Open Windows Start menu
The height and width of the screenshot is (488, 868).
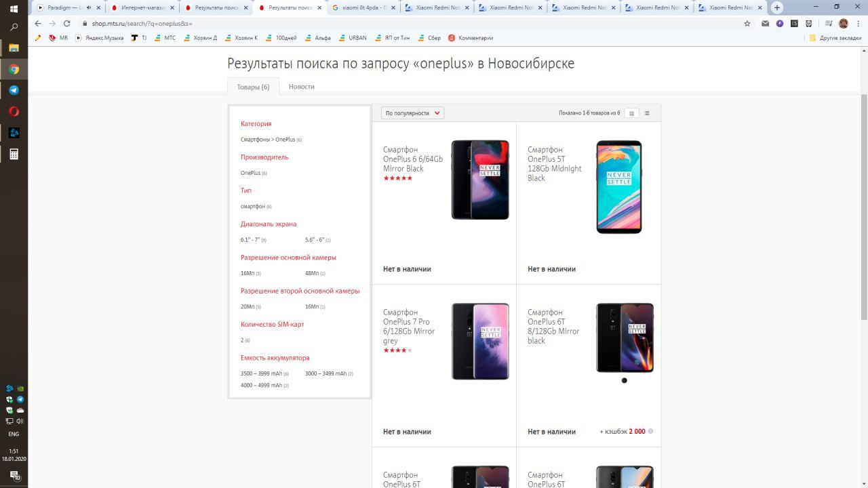pyautogui.click(x=14, y=8)
